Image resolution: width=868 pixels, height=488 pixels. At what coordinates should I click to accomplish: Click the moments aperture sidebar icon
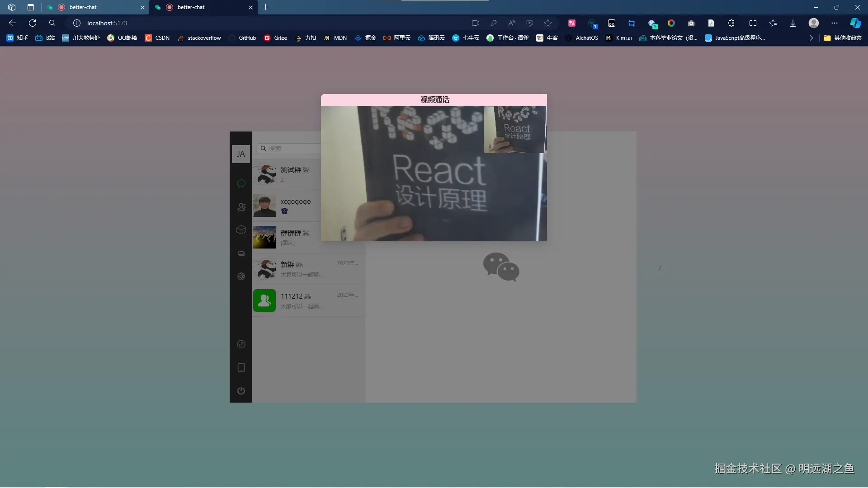click(241, 276)
